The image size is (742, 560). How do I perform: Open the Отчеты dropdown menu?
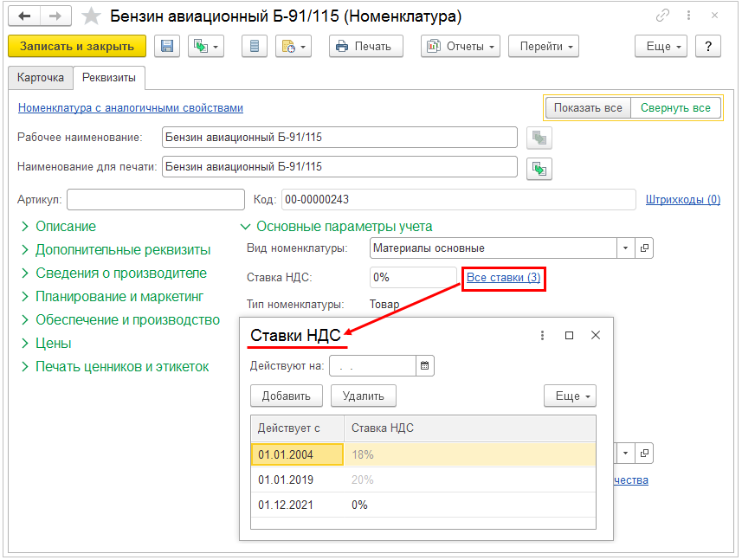click(x=461, y=47)
